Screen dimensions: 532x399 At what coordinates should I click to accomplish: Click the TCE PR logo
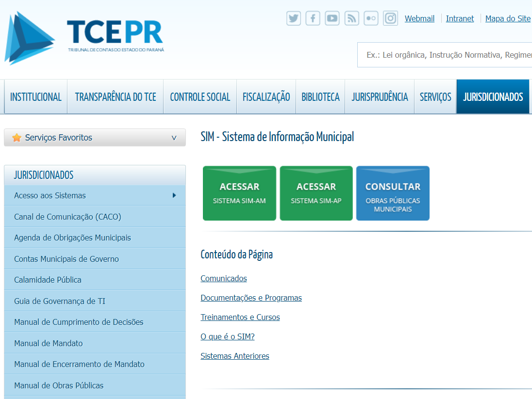84,38
